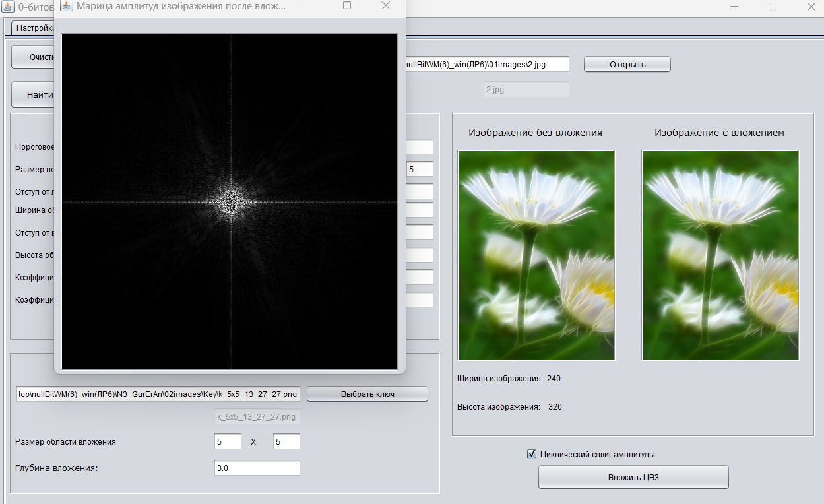
Task: Click the Глубина вложения: label
Action: click(x=56, y=468)
